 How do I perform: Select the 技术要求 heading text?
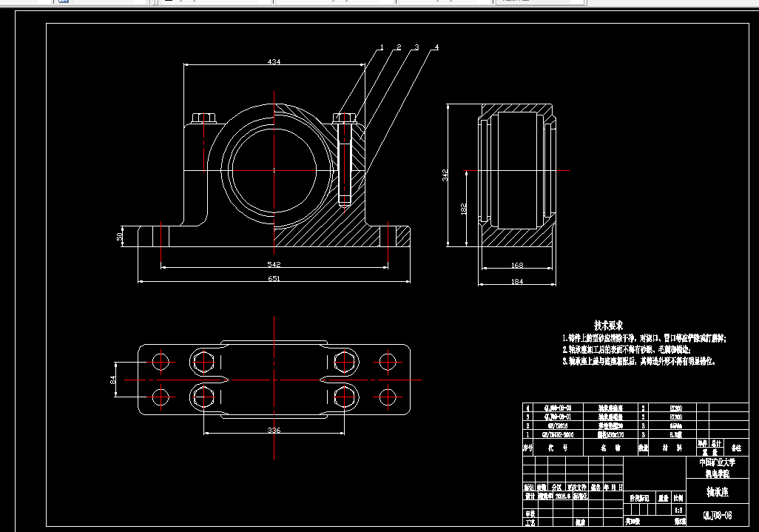[x=609, y=326]
